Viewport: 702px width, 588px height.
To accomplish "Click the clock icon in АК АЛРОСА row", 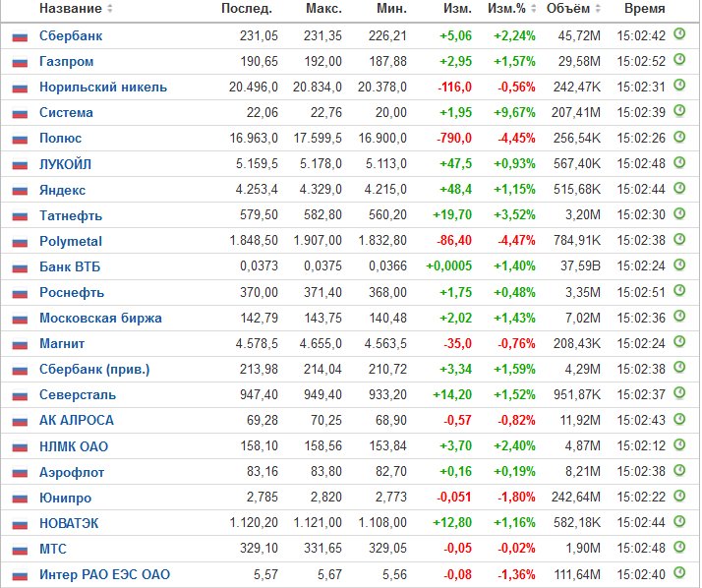I will (x=679, y=419).
